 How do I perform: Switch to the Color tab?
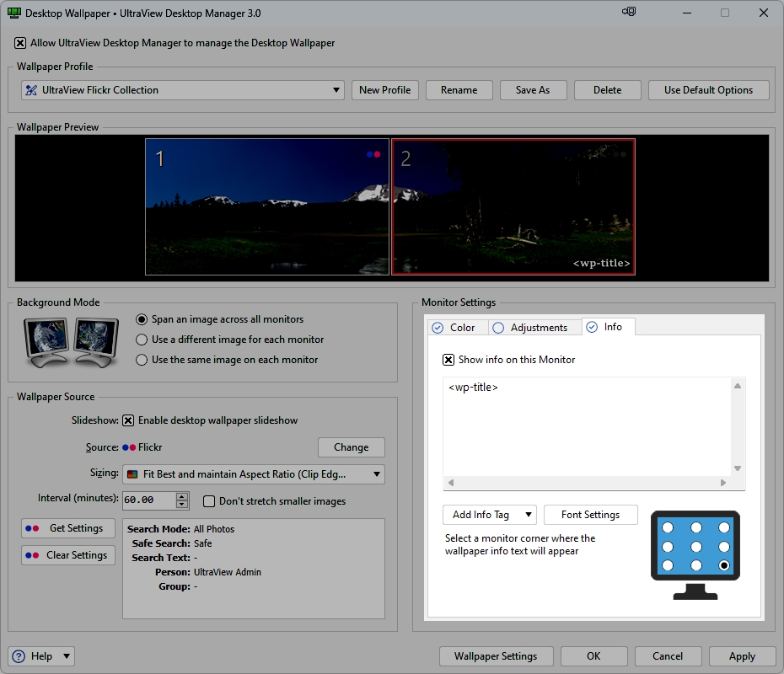tap(458, 326)
